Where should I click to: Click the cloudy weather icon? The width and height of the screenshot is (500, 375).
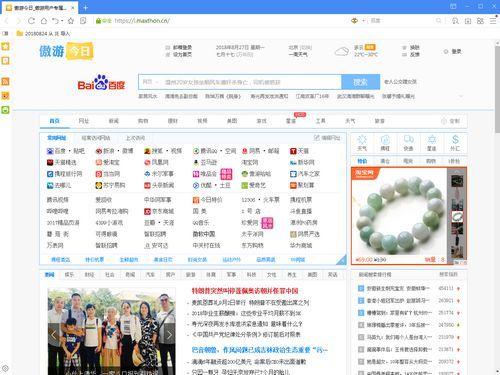(341, 51)
